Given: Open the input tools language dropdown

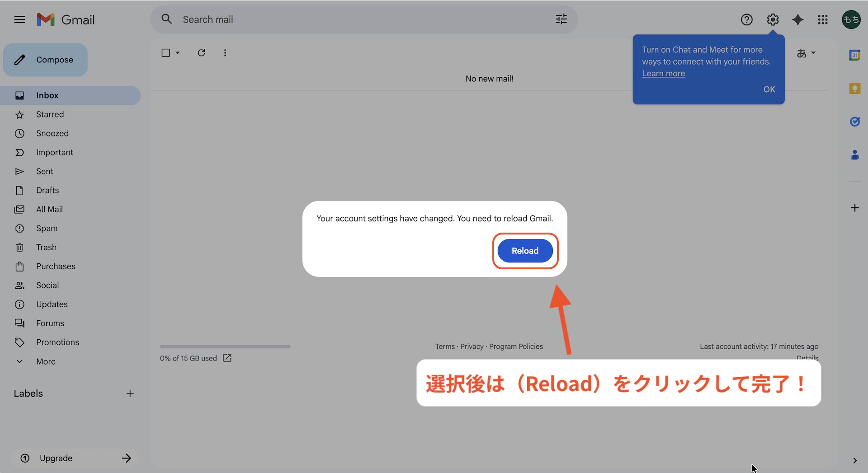Looking at the screenshot, I should click(x=806, y=53).
